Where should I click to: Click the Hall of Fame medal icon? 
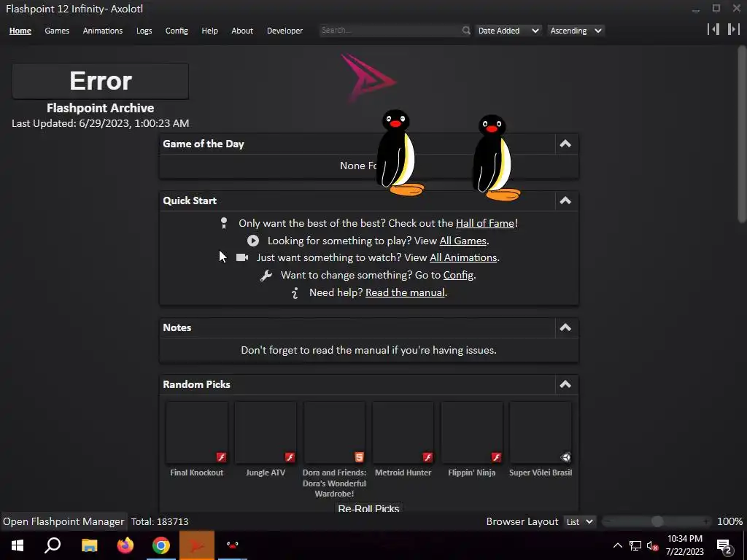click(x=224, y=223)
